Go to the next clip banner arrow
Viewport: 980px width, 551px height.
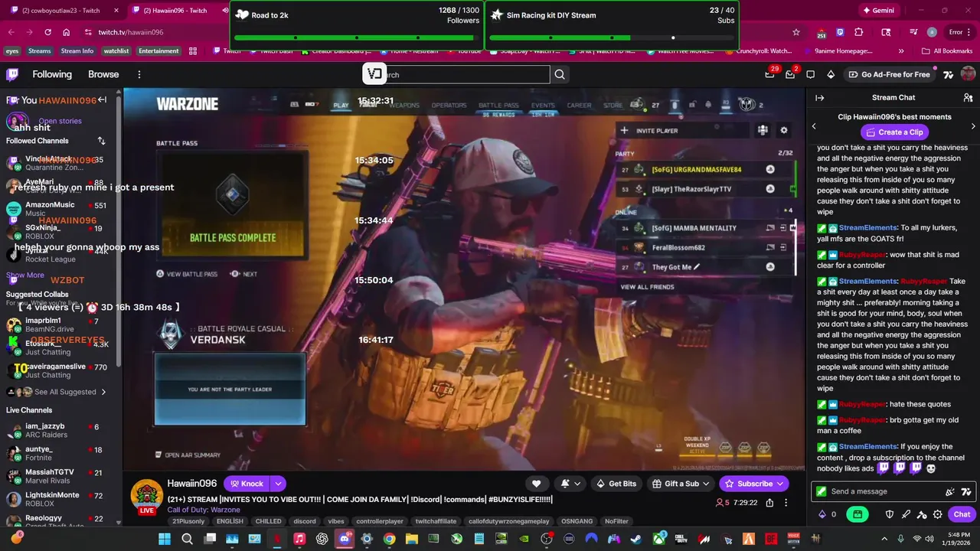pyautogui.click(x=973, y=126)
